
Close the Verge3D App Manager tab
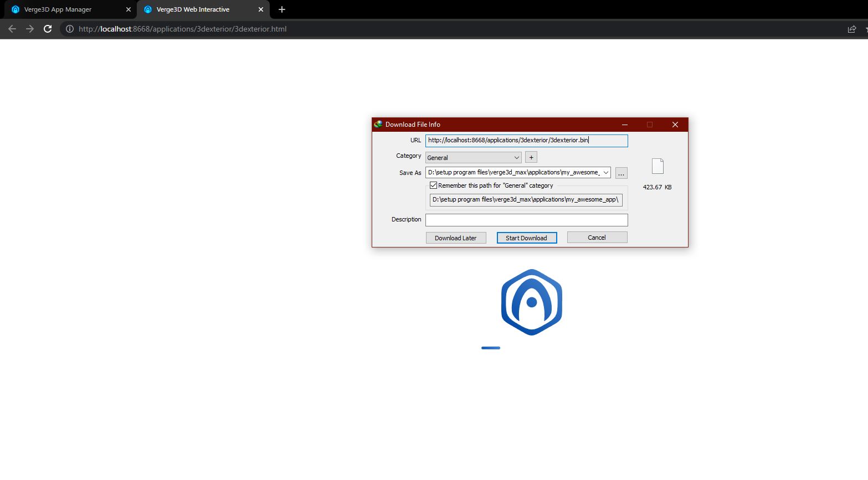click(x=129, y=9)
